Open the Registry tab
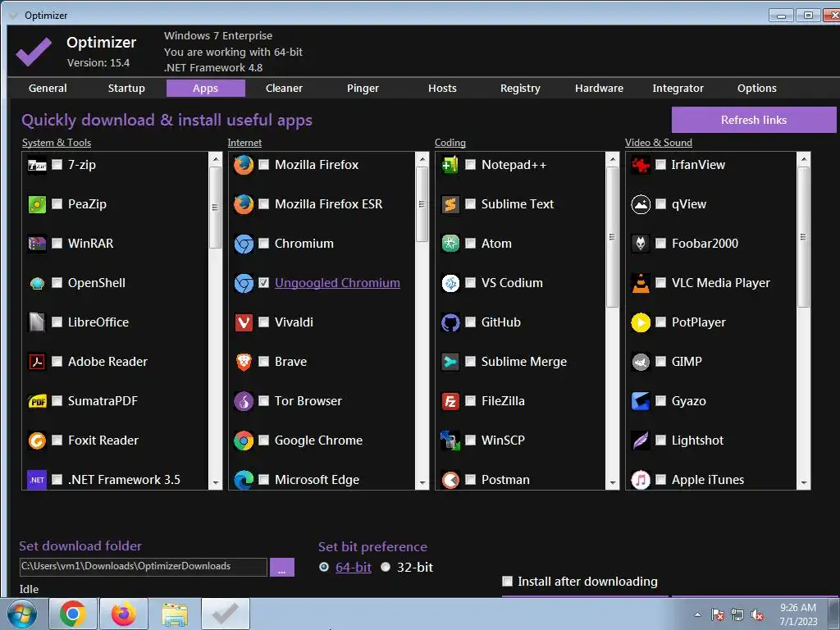Screen dimensions: 840x630 point(520,89)
